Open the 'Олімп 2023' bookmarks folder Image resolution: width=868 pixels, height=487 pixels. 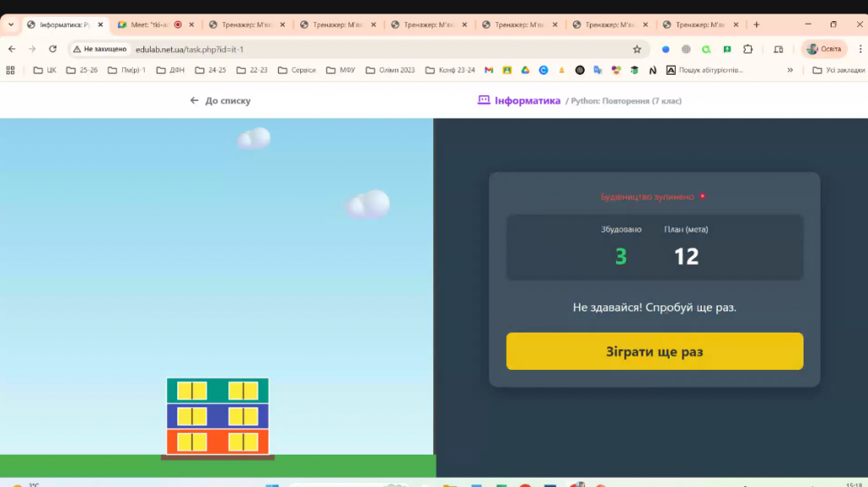(390, 70)
